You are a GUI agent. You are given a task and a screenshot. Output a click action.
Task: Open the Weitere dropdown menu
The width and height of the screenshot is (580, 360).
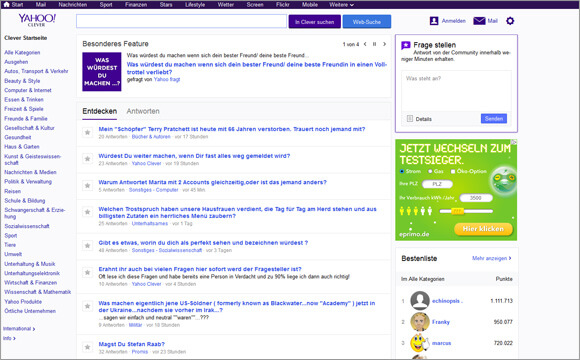[341, 5]
